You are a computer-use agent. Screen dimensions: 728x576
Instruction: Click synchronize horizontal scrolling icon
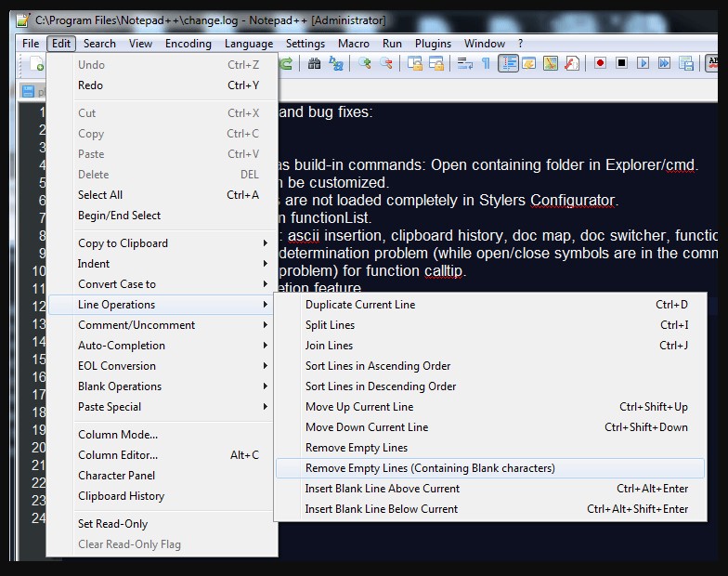[x=436, y=63]
